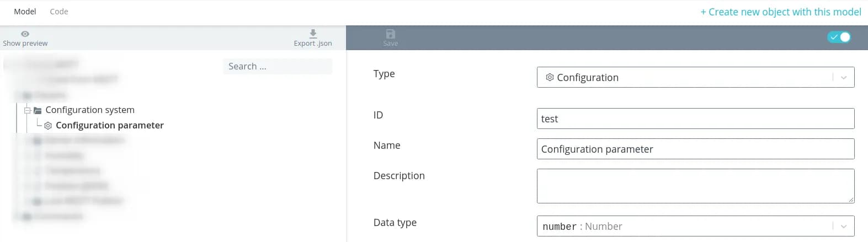Expand the Data type dropdown chevron
This screenshot has height=242, width=868.
(843, 226)
